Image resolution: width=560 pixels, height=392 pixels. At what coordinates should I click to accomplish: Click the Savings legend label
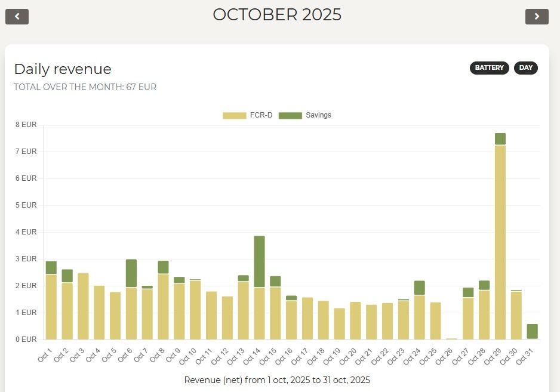pos(318,115)
